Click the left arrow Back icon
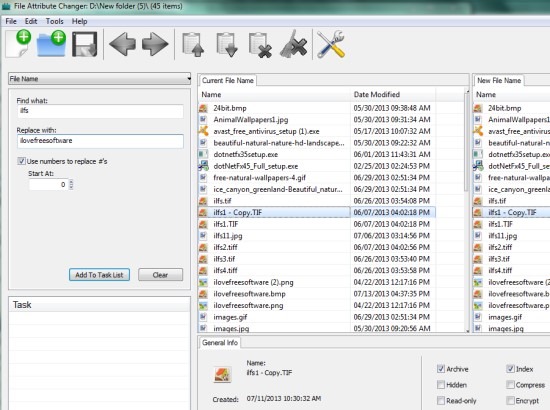 [x=122, y=44]
